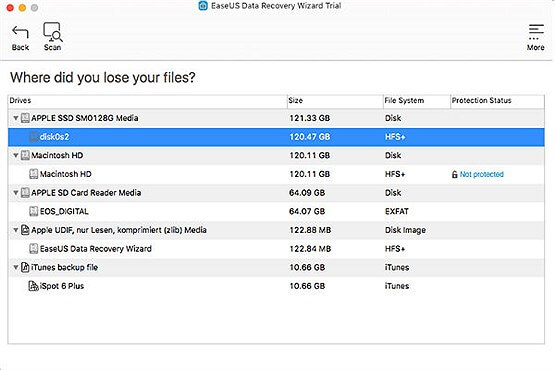Close the window with the red button
555x370 pixels.
10,7
